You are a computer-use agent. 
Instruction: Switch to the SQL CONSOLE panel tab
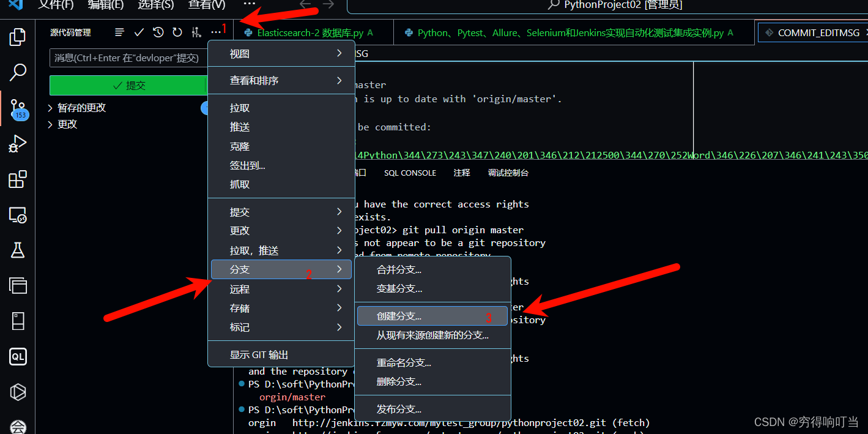pos(410,172)
